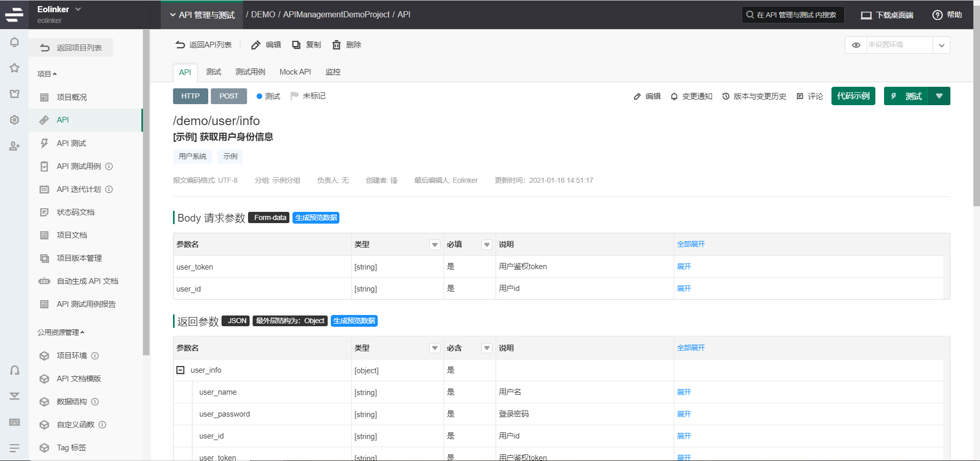The height and width of the screenshot is (461, 980).
Task: Open the 评论 comment icon
Action: click(x=800, y=96)
